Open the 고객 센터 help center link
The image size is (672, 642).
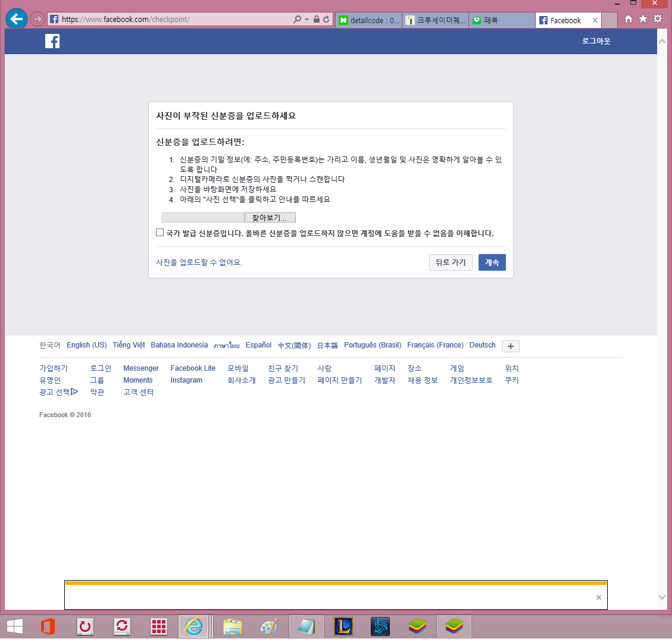pos(139,393)
